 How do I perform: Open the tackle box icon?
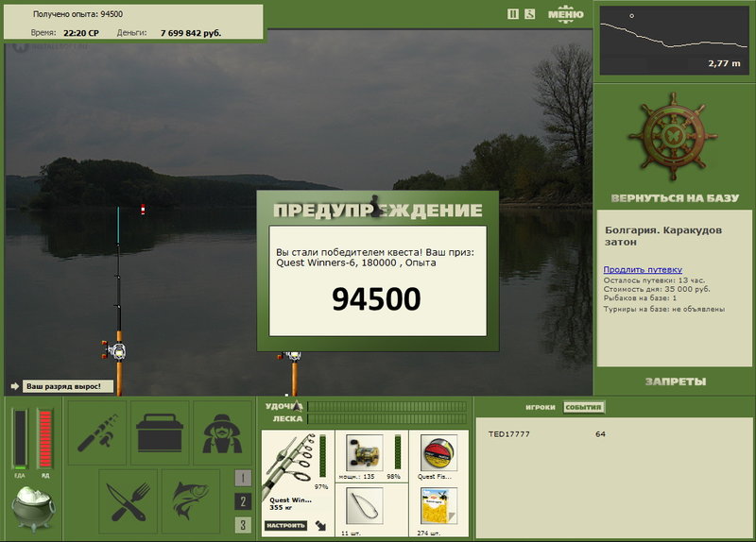pos(160,432)
